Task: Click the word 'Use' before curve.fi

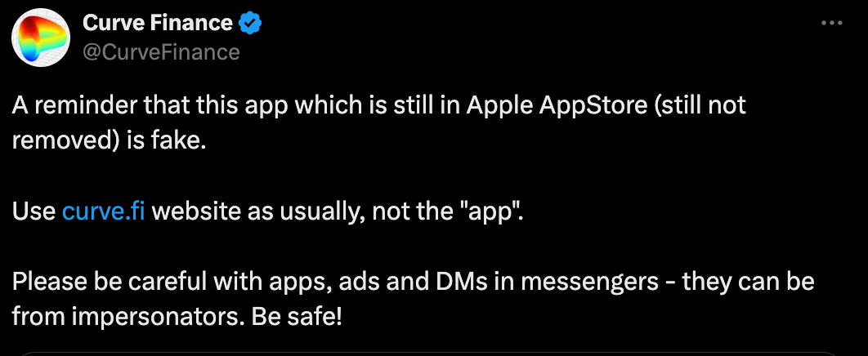Action: click(34, 211)
